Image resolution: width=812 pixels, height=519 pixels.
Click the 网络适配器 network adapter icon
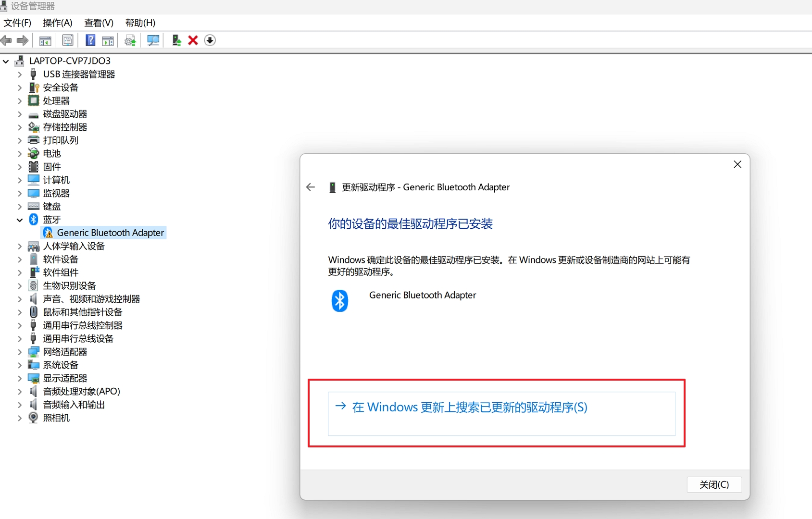pos(33,352)
